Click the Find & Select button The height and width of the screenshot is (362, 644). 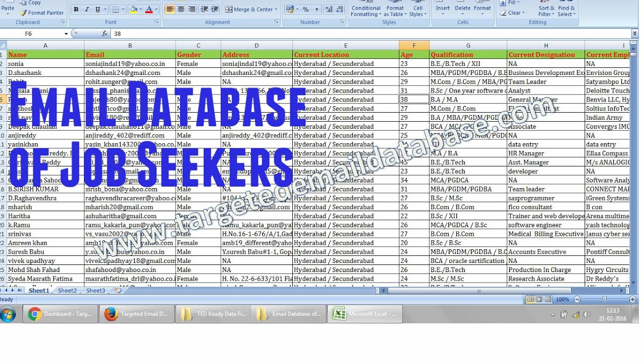click(x=567, y=11)
